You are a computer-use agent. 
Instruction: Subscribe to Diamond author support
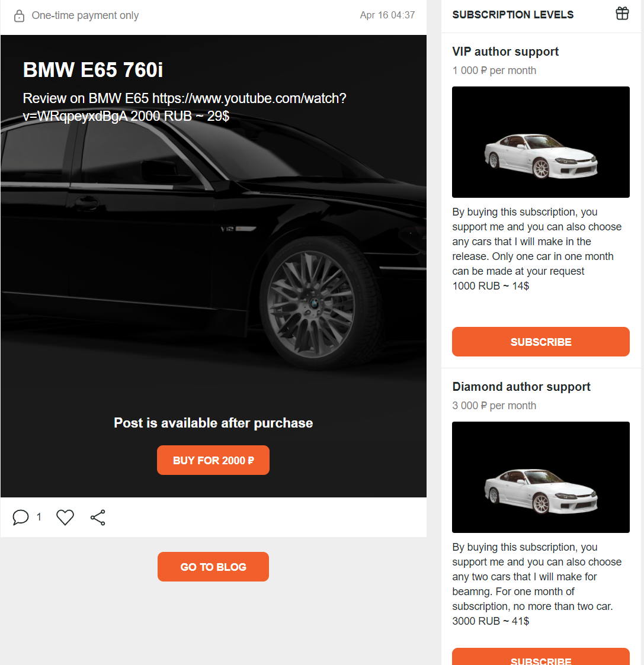(540, 657)
